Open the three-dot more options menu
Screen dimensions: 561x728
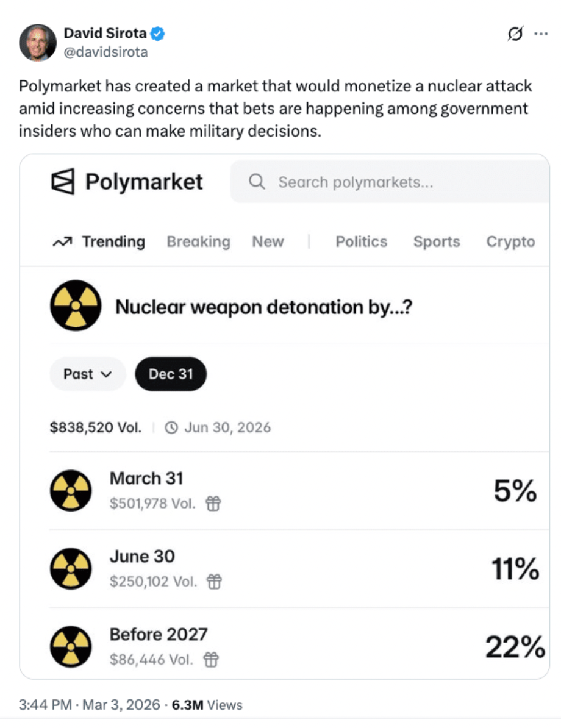(540, 34)
